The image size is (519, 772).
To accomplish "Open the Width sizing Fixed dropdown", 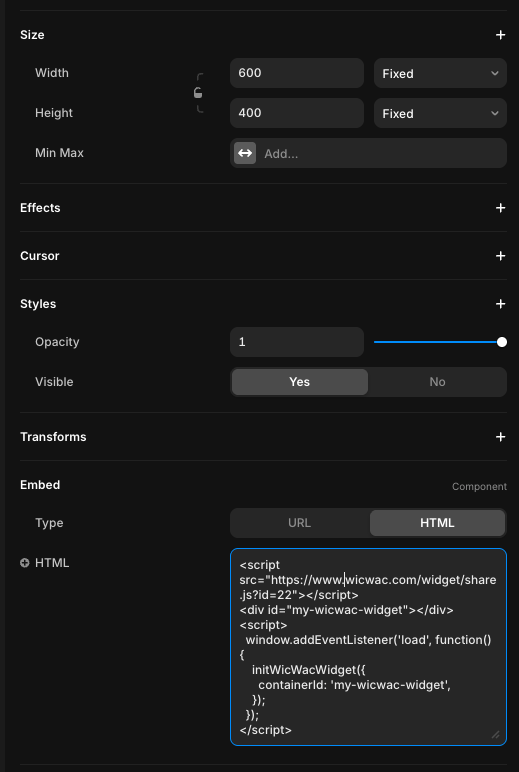I will 440,73.
